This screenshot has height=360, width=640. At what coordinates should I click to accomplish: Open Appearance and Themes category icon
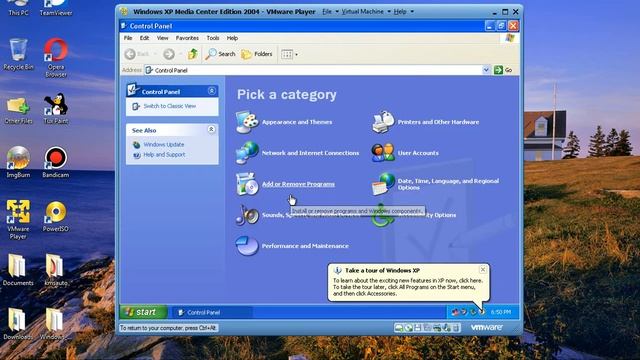coord(247,122)
